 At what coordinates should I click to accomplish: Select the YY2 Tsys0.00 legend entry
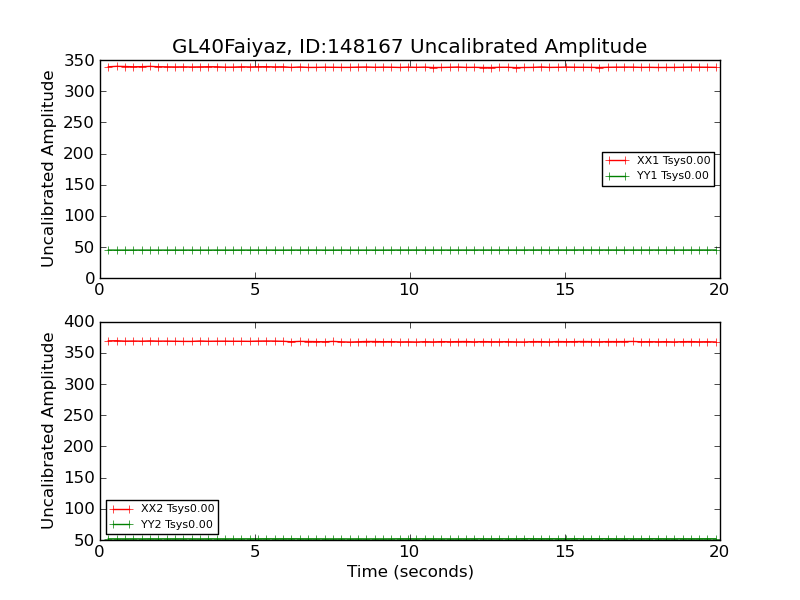161,524
